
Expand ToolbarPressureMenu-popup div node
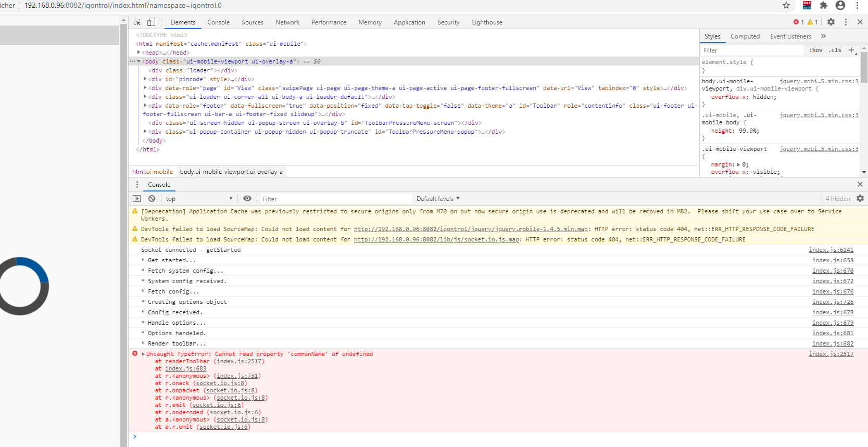[145, 132]
